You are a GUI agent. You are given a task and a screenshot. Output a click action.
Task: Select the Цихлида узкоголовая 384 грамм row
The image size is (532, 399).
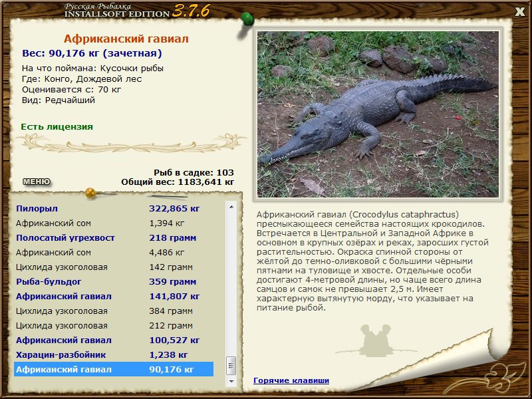point(114,311)
